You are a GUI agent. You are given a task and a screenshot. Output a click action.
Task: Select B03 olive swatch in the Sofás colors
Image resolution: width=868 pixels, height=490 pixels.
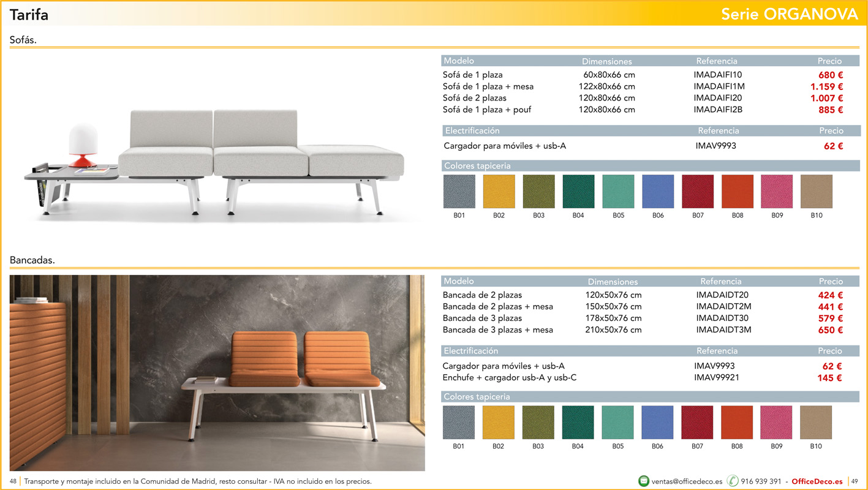539,192
